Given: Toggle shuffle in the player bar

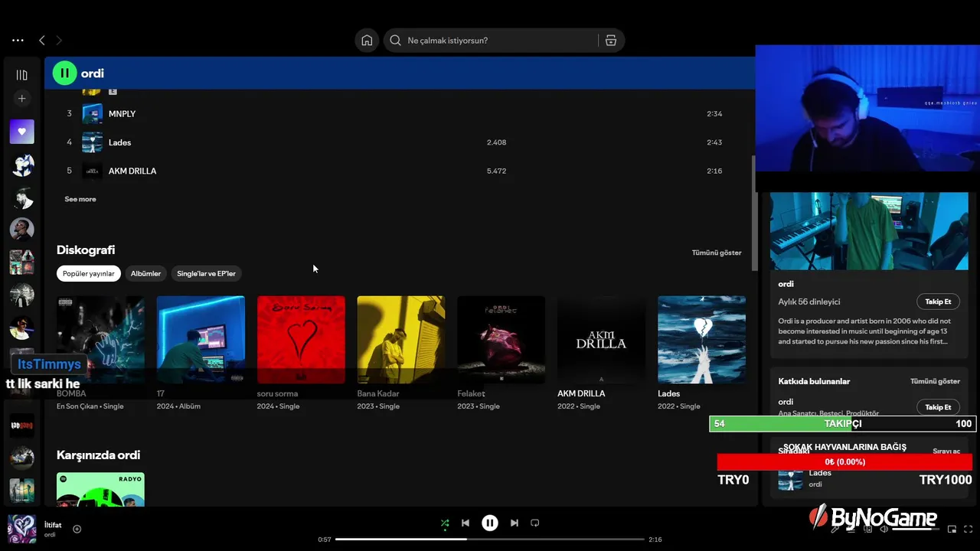Looking at the screenshot, I should pos(445,523).
